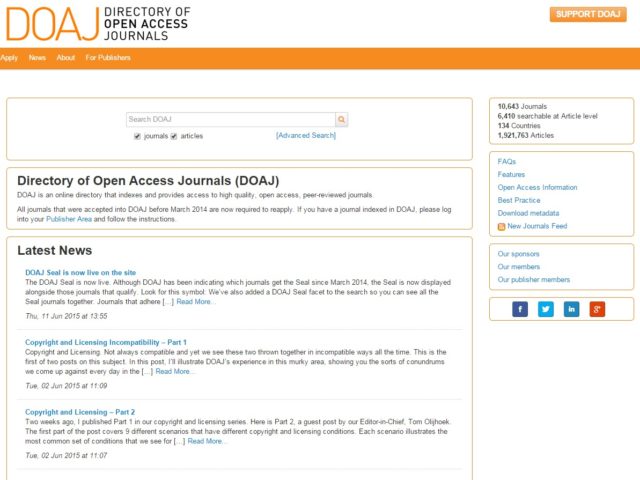Image resolution: width=640 pixels, height=480 pixels.
Task: Click Read More under the DOAJ Seal news
Action: coord(196,302)
